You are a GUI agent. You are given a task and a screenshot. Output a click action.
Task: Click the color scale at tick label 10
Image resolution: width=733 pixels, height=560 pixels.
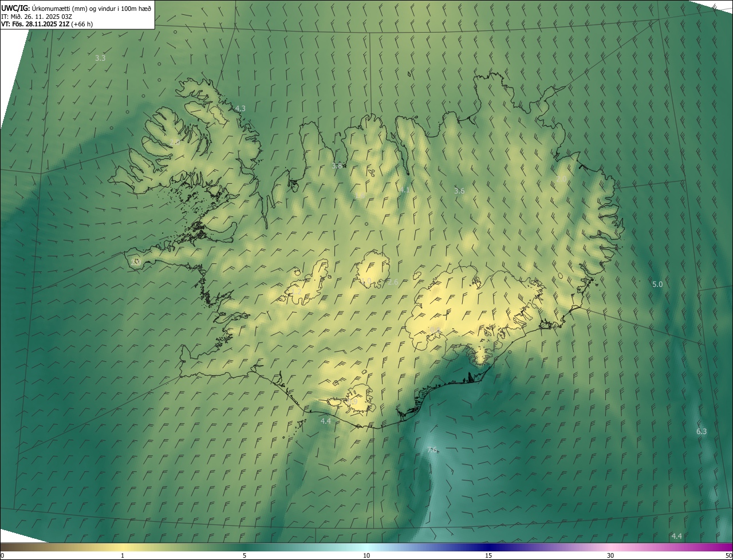coord(366,555)
